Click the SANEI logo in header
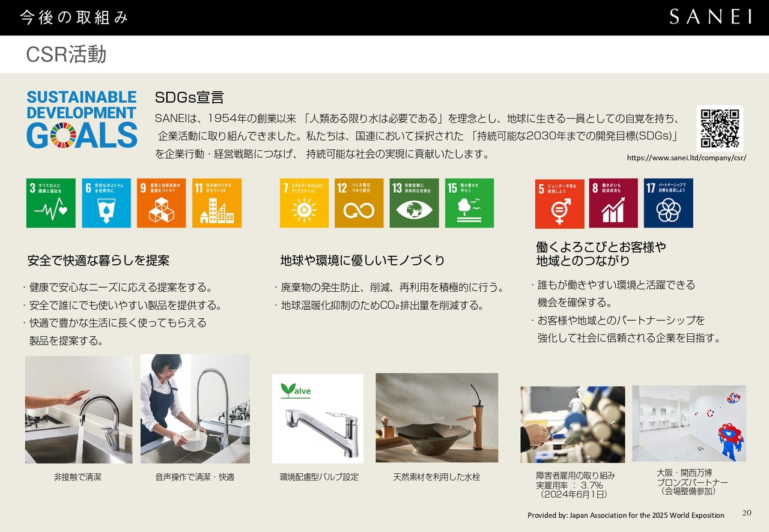769x532 pixels. [710, 17]
